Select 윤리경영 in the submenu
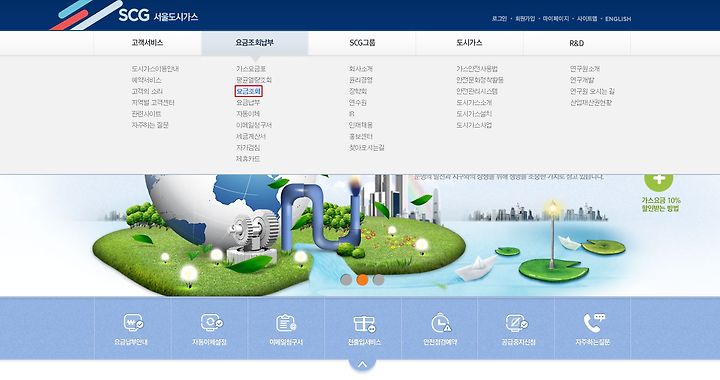Screen dimensions: 720x380 click(361, 80)
